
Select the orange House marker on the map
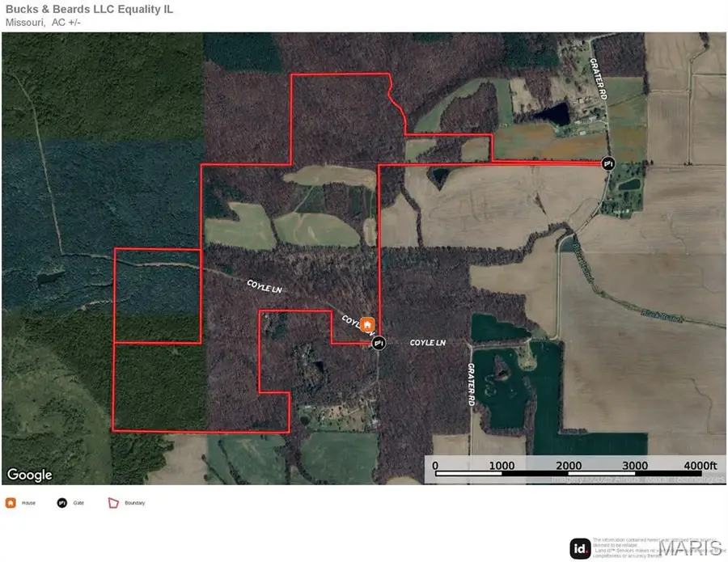366,323
